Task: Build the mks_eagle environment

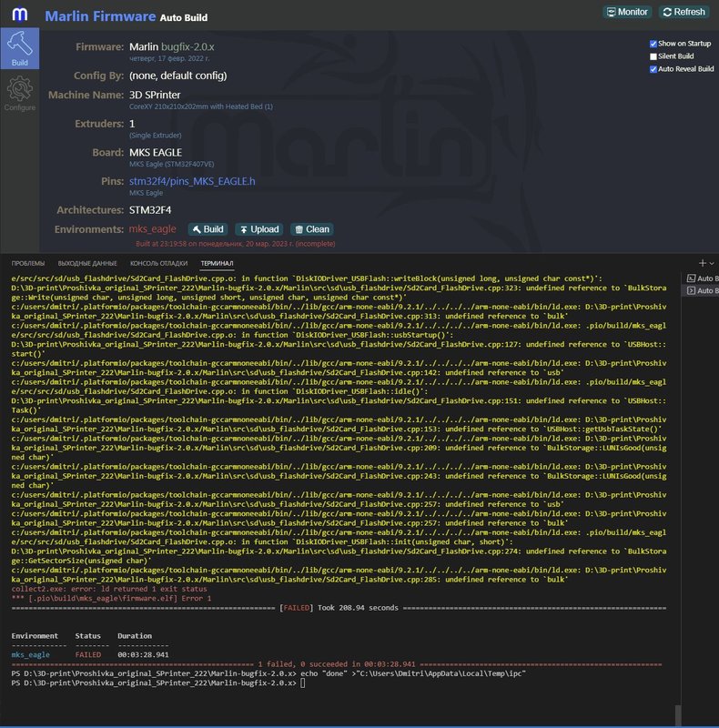Action: click(x=208, y=229)
